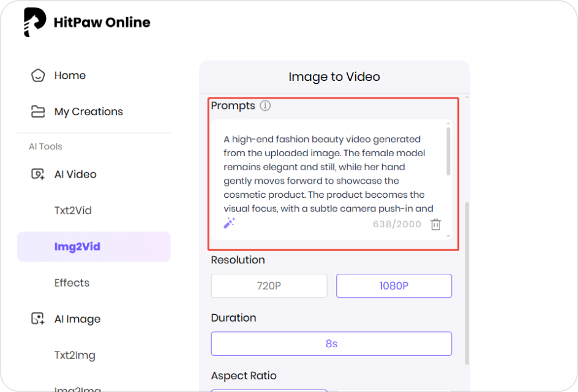The image size is (578, 392).
Task: Delete prompt text with trash icon
Action: pos(435,224)
